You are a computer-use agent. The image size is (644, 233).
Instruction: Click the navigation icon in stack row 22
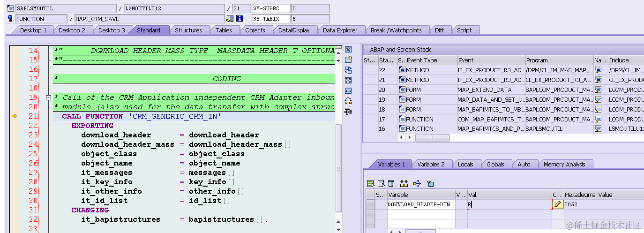coord(598,70)
